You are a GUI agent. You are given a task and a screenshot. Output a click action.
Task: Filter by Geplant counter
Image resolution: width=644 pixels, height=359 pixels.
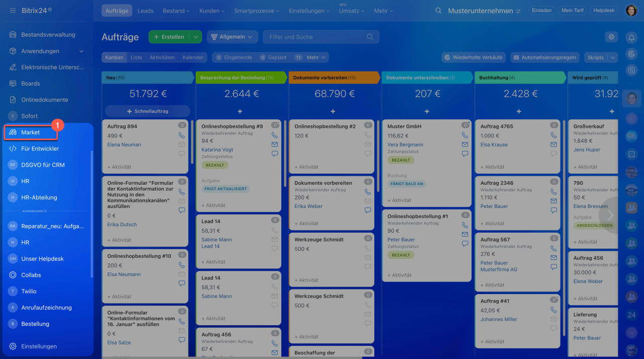(273, 57)
